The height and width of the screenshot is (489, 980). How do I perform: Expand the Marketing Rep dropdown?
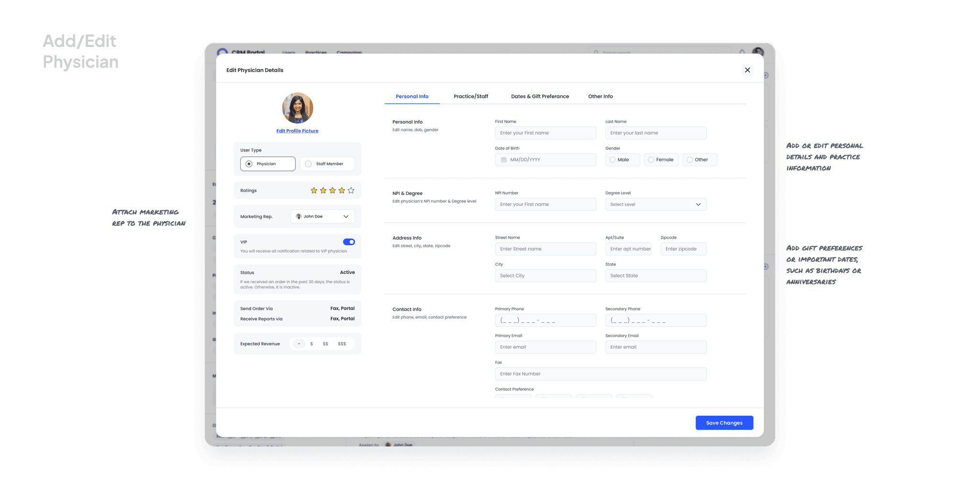point(346,216)
